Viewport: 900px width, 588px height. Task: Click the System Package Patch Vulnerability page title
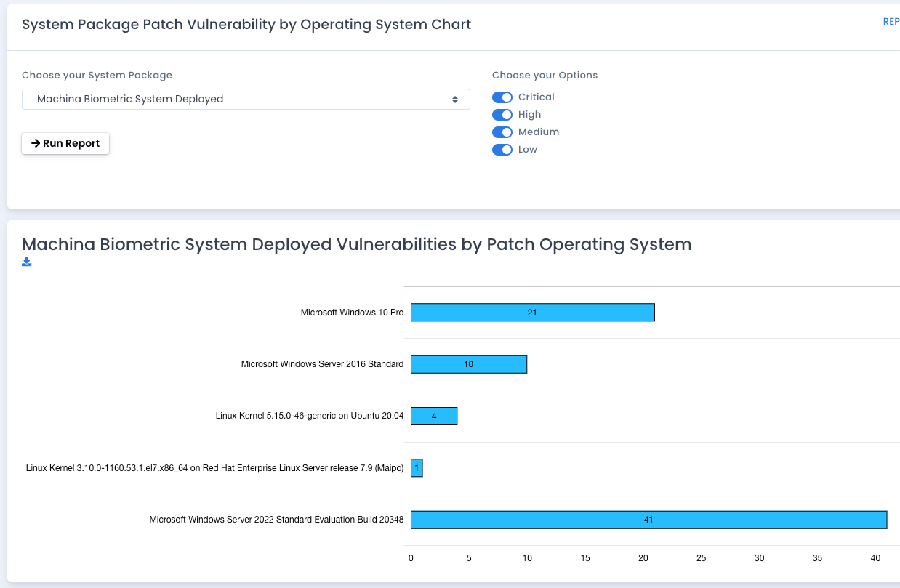pyautogui.click(x=246, y=24)
